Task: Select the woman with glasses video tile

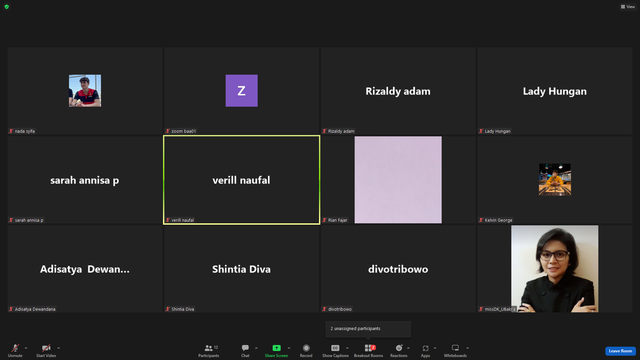Action: [x=555, y=269]
